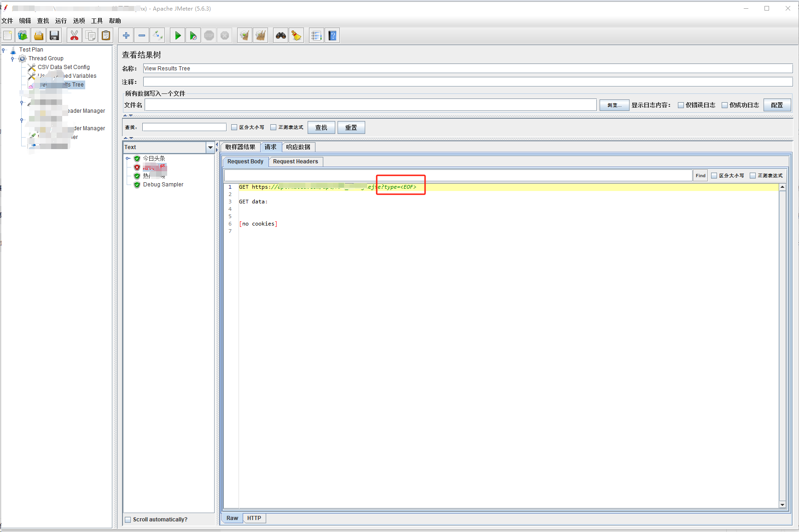Viewport: 799px width, 532px height.
Task: Click the Toggle element on/off icon
Action: pos(157,35)
